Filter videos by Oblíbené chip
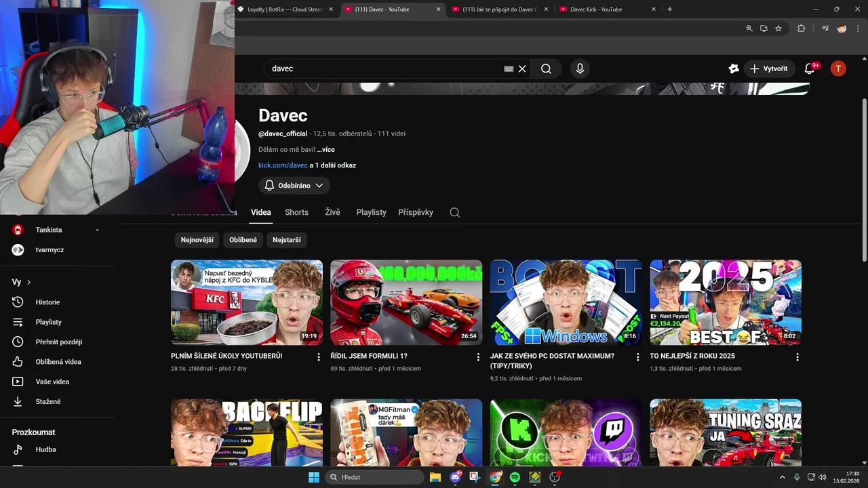Image resolution: width=868 pixels, height=488 pixels. (x=243, y=240)
